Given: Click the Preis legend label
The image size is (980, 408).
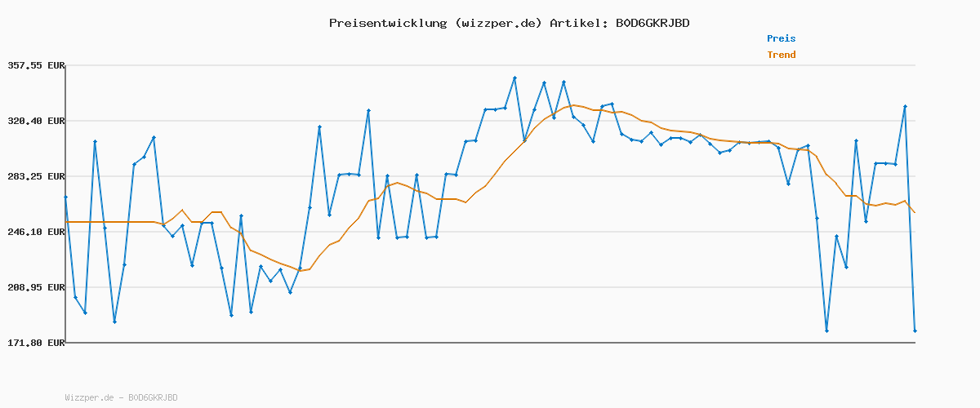Looking at the screenshot, I should (781, 38).
